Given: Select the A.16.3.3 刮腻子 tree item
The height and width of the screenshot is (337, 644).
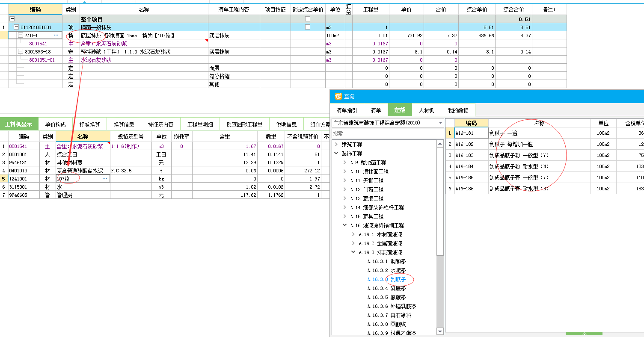Looking at the screenshot, I should (386, 279).
